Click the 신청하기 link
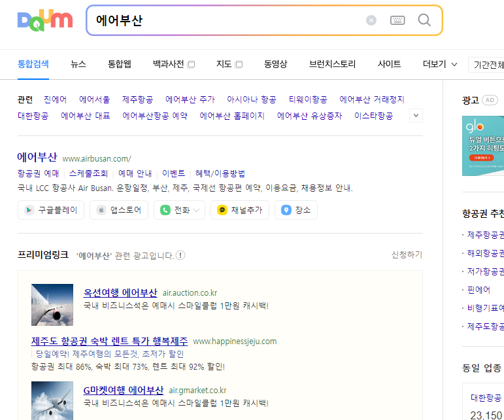 pos(407,255)
